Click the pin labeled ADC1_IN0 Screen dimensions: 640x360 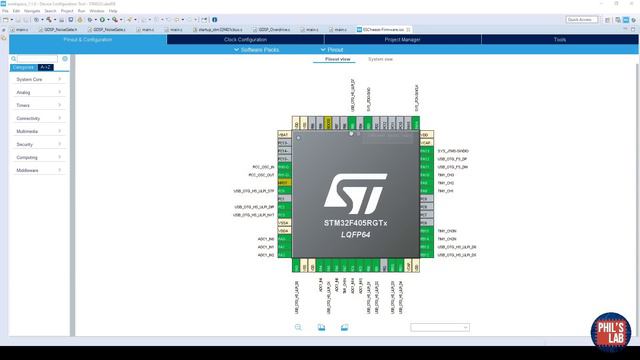click(x=284, y=239)
